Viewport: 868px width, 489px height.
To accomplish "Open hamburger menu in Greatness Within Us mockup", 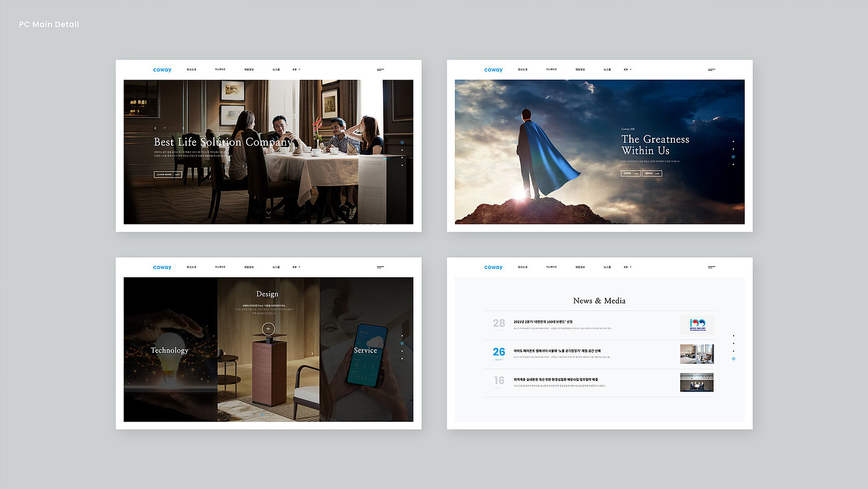I will click(x=712, y=70).
